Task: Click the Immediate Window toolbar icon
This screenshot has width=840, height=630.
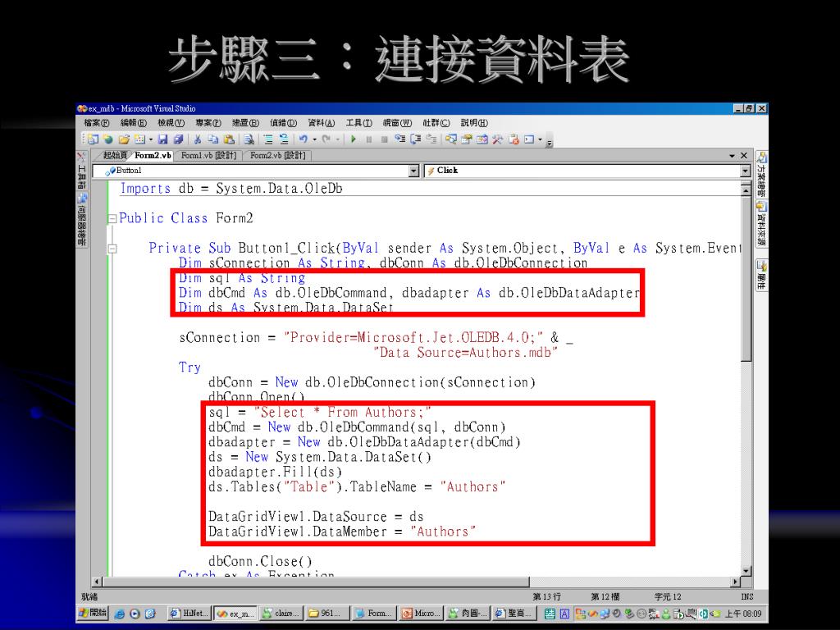Action: pyautogui.click(x=529, y=139)
